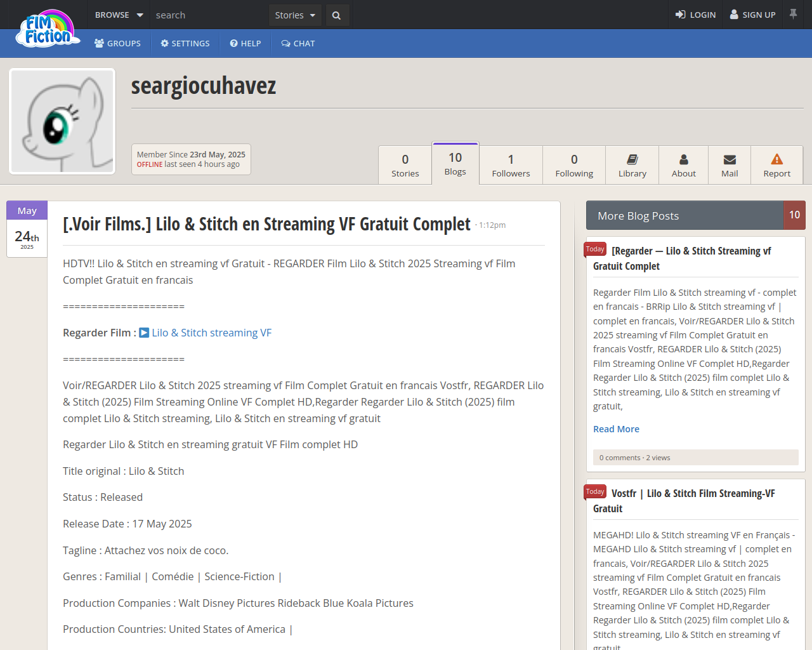Screen dimensions: 812x650
Task: Open the Sign Up link
Action: 752,15
